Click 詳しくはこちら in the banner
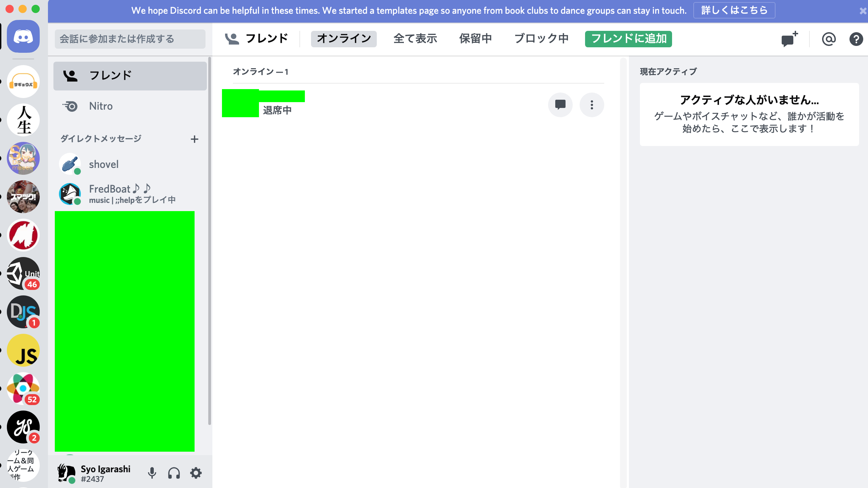 point(734,10)
